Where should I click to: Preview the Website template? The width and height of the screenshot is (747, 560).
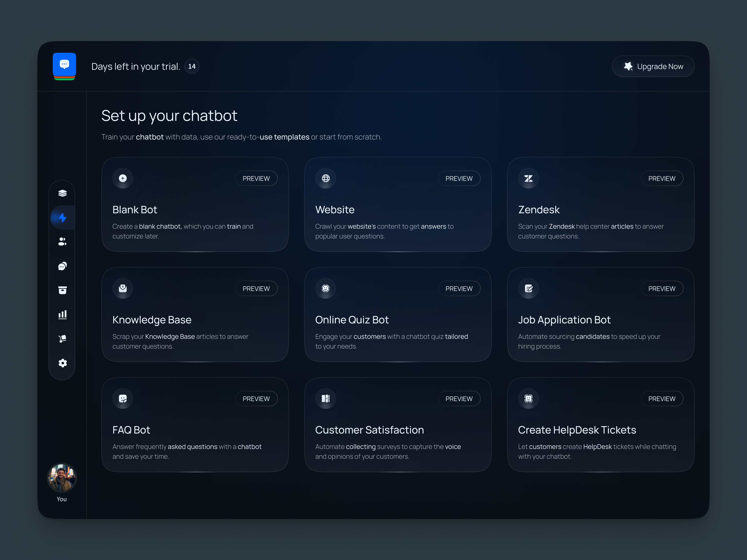459,178
